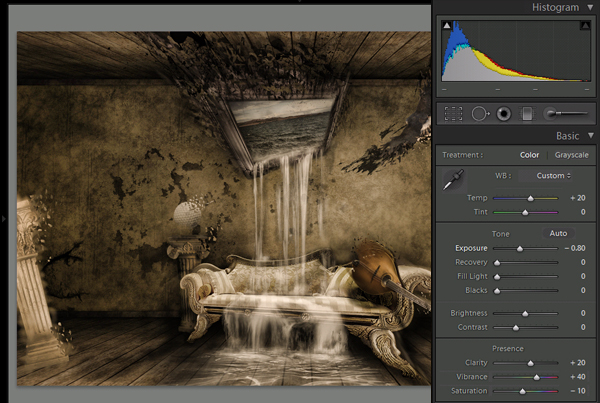Set treatment to Color

point(530,155)
